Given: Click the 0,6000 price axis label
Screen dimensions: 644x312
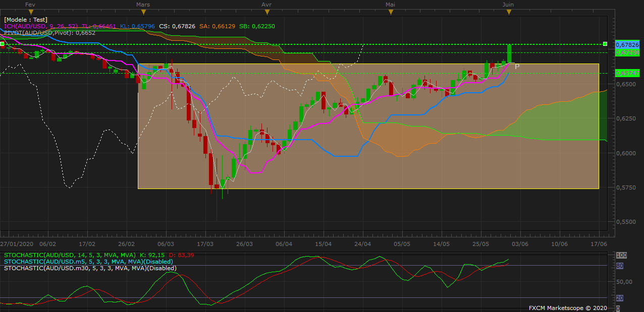Looking at the screenshot, I should click(626, 153).
